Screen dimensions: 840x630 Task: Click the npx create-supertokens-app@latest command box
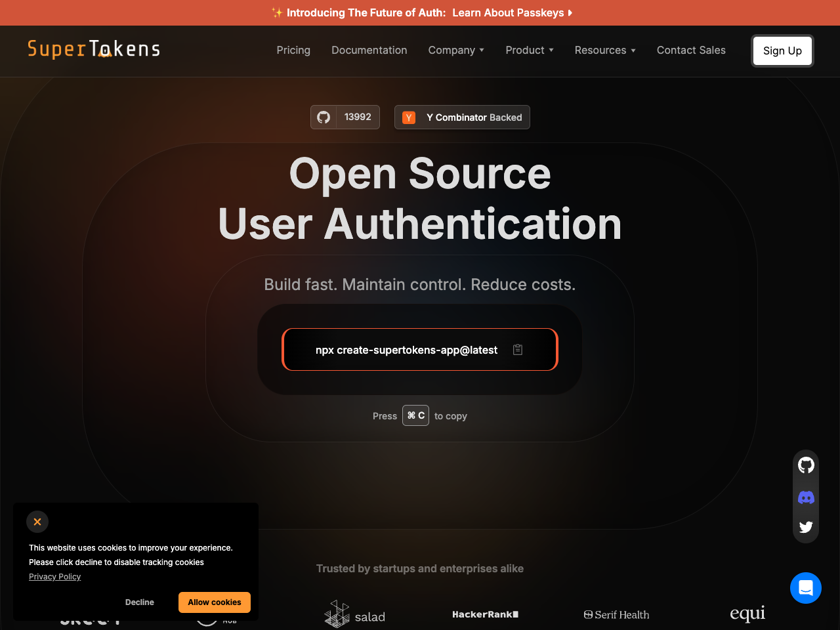click(420, 350)
